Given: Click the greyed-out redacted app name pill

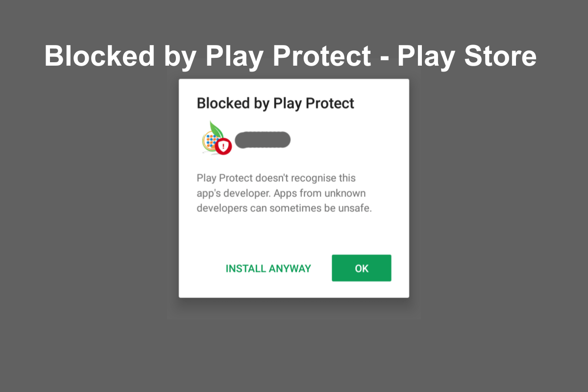Looking at the screenshot, I should click(262, 140).
